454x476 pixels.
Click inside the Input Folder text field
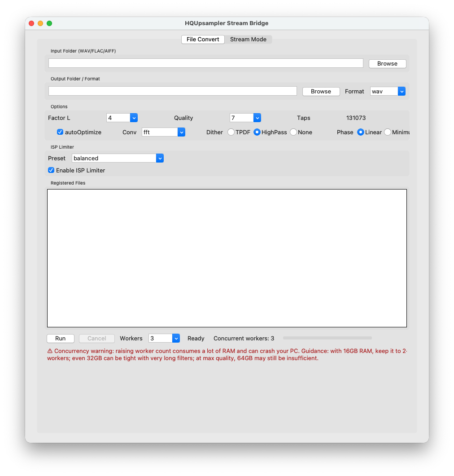pyautogui.click(x=205, y=63)
